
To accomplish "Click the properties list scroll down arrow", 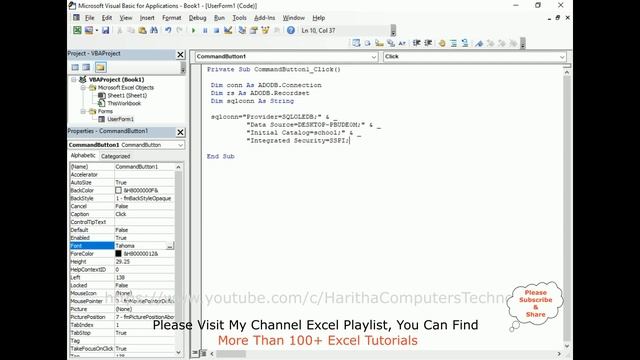I will coord(178,352).
